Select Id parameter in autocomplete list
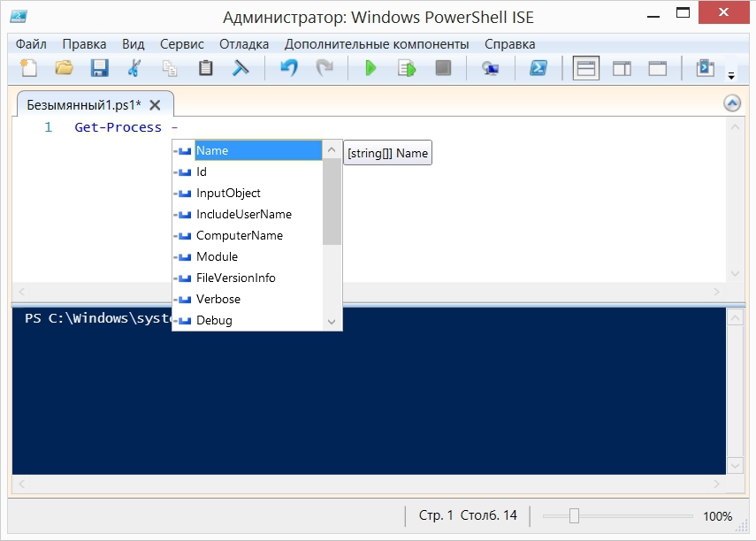The image size is (756, 541). [x=248, y=171]
